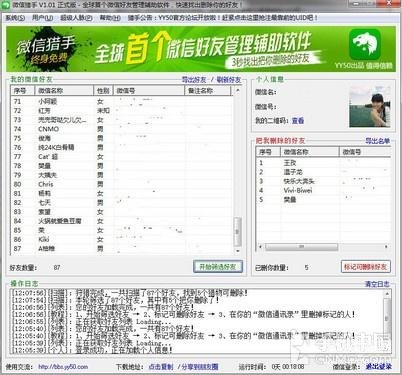
Task: Click the 备注名称 column header
Action: point(208,90)
